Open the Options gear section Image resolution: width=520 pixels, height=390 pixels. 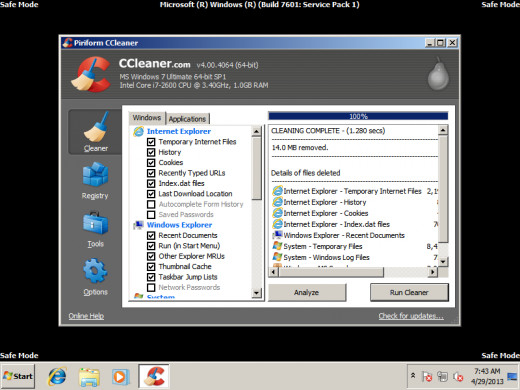click(95, 277)
